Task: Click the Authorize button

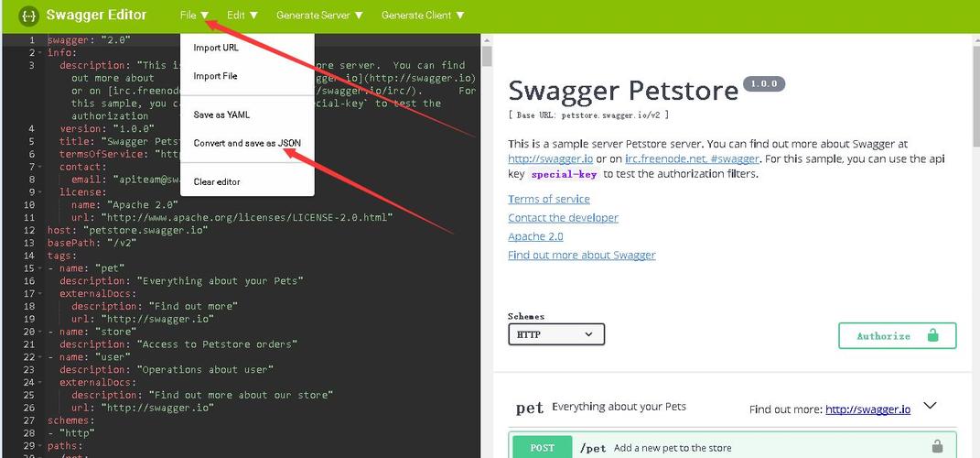Action: (898, 335)
